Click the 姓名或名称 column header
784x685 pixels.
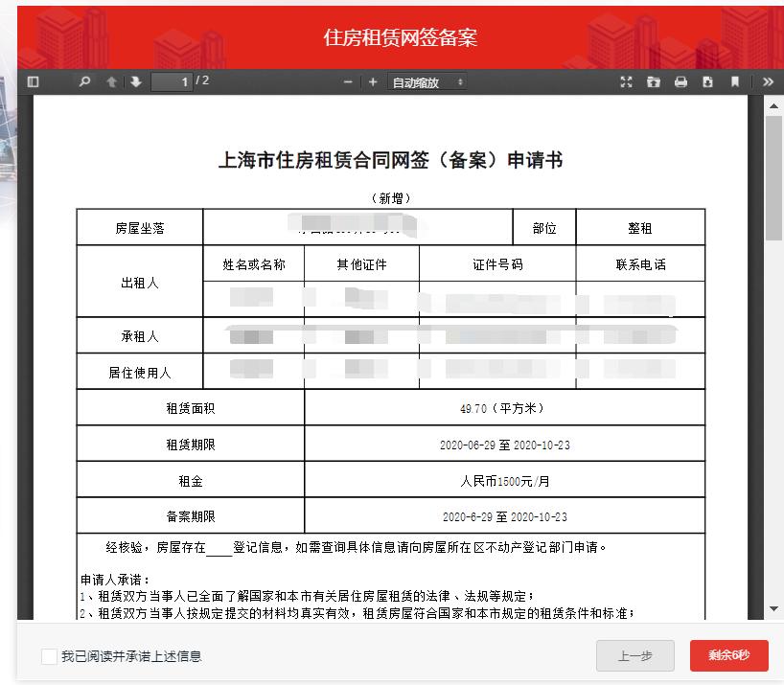click(253, 264)
